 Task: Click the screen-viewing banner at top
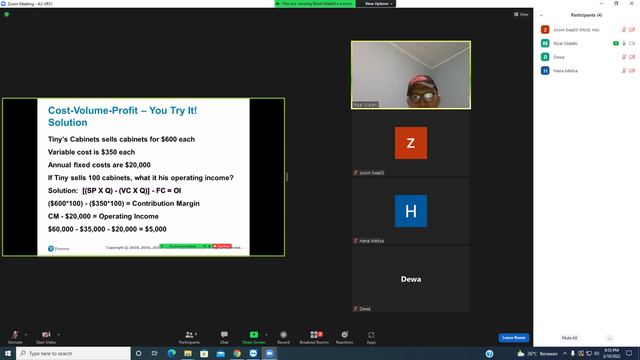coord(315,4)
